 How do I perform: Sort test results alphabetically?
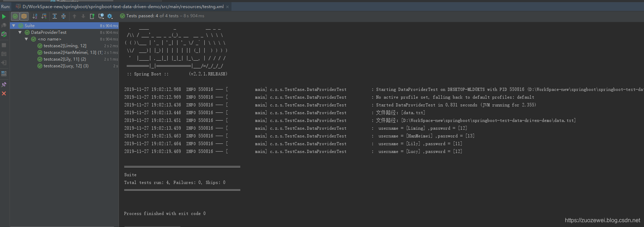click(35, 16)
